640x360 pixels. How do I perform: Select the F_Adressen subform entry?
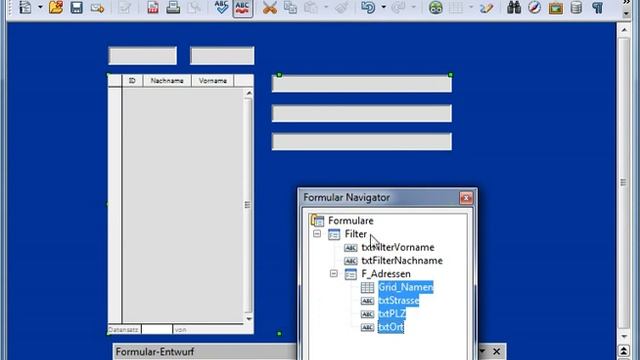(386, 274)
